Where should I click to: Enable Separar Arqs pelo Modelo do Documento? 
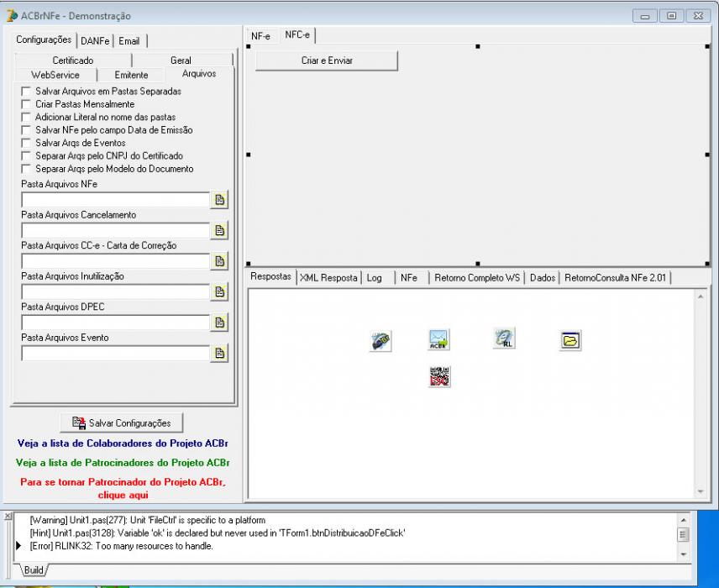[x=26, y=168]
